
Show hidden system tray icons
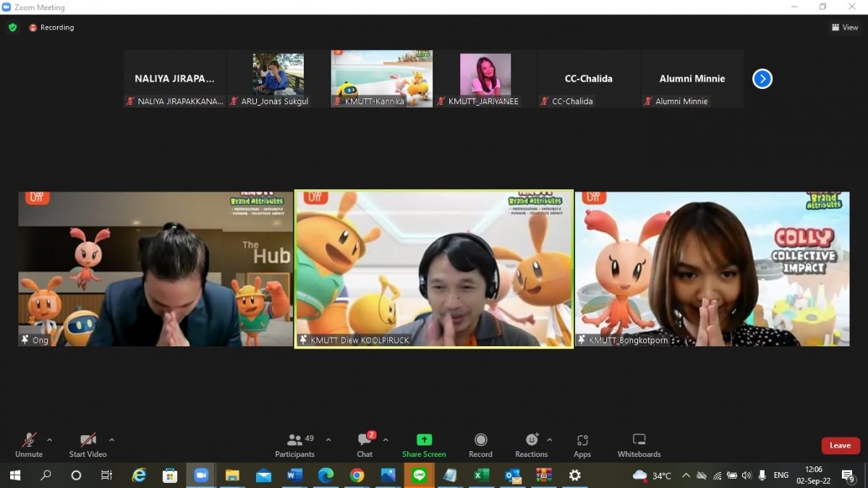(x=686, y=475)
